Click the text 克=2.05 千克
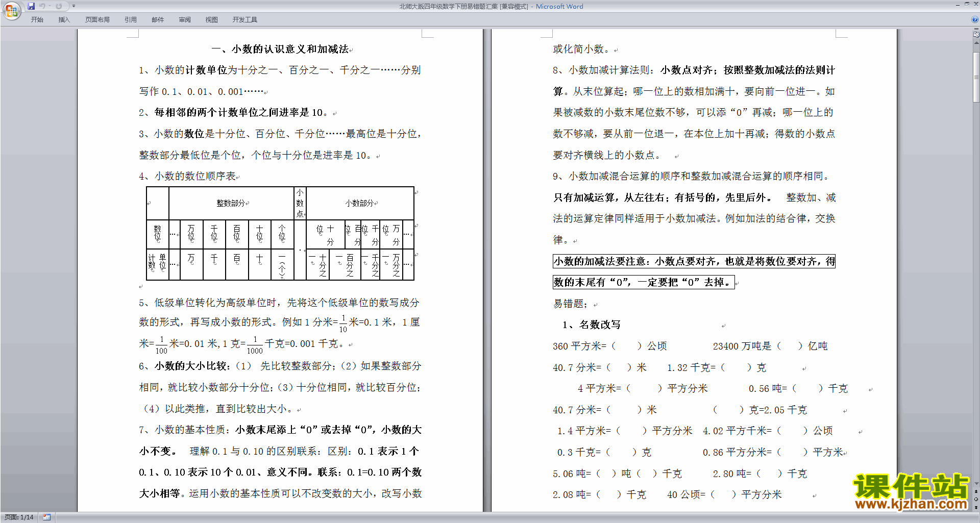This screenshot has width=980, height=523. pyautogui.click(x=778, y=410)
